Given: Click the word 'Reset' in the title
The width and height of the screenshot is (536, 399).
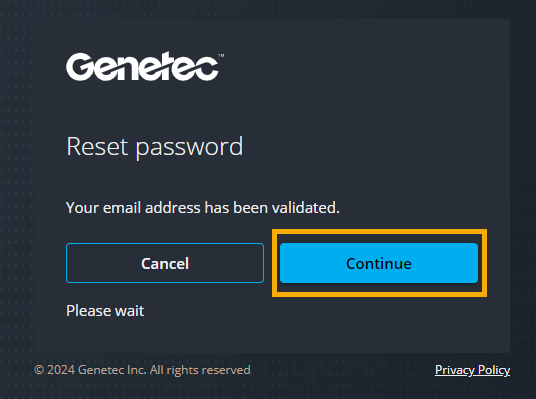Looking at the screenshot, I should pyautogui.click(x=97, y=146).
